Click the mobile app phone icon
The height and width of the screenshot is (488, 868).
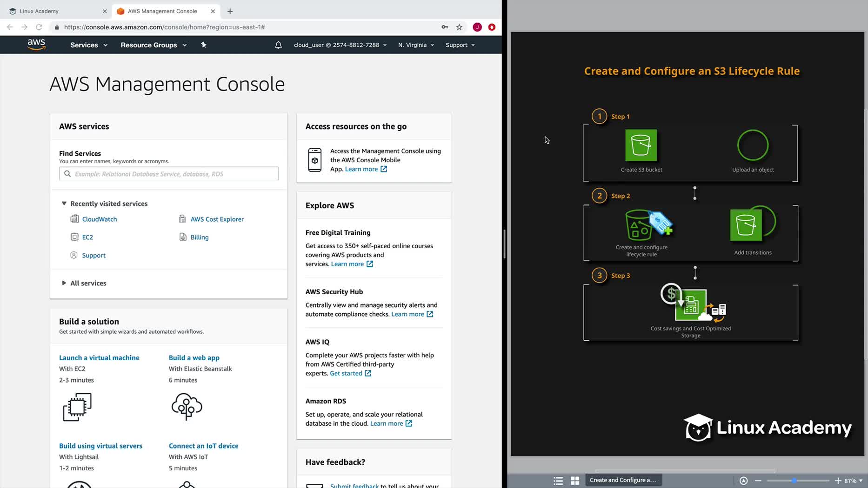[x=315, y=160]
